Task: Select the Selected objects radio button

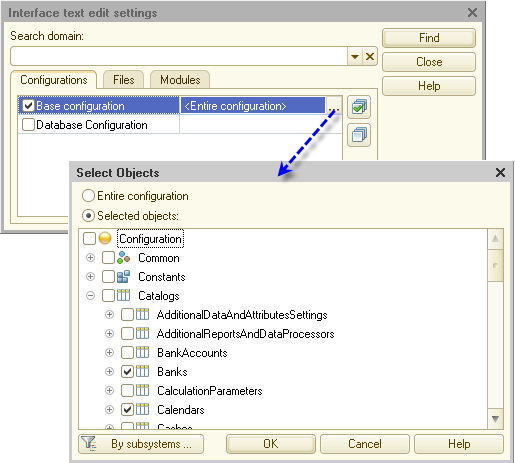Action: click(88, 216)
